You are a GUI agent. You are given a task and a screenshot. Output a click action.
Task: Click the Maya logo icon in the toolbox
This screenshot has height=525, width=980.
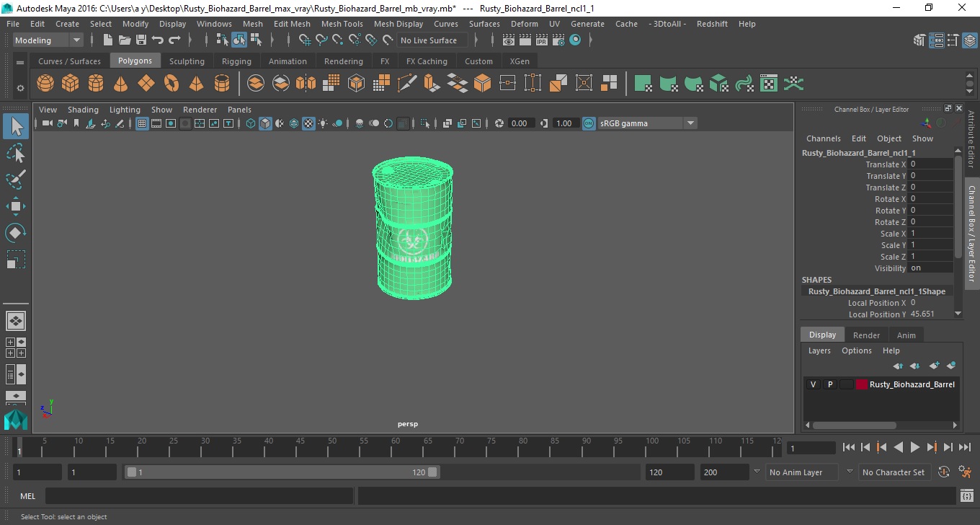(x=16, y=420)
